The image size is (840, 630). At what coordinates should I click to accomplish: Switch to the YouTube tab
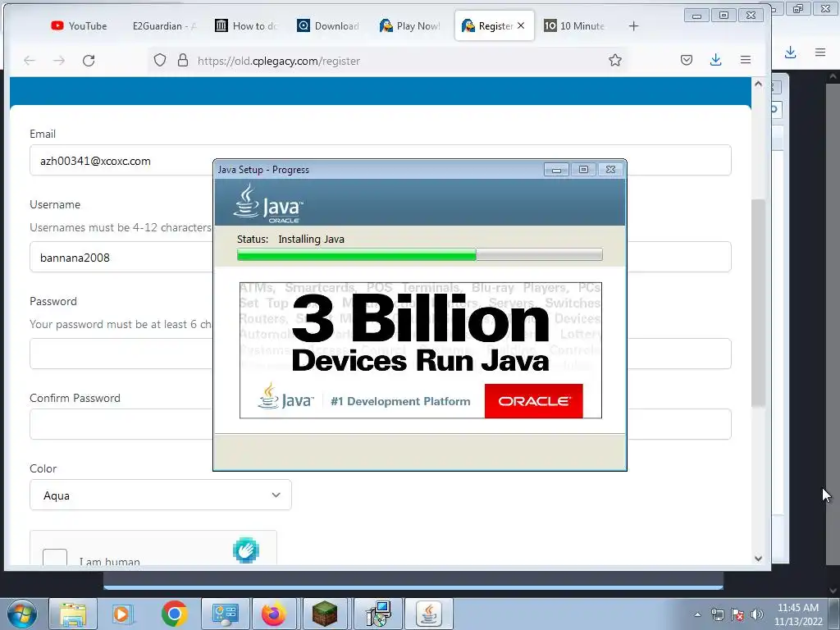pyautogui.click(x=78, y=25)
